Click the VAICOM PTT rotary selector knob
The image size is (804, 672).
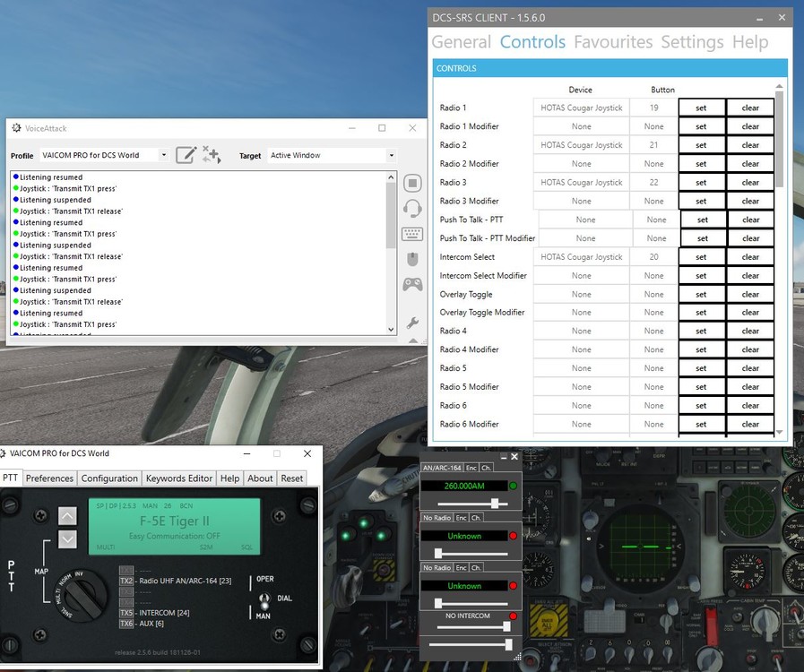pyautogui.click(x=81, y=596)
